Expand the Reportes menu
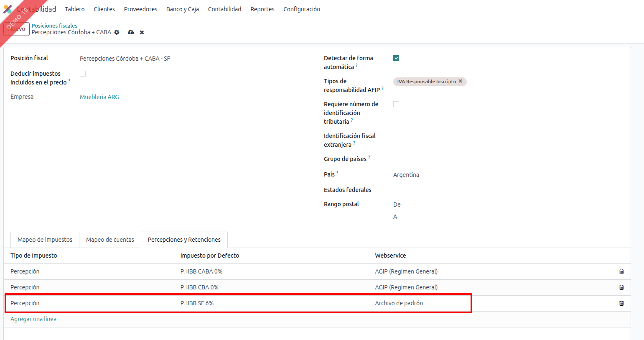This screenshot has height=340, width=644. point(262,9)
